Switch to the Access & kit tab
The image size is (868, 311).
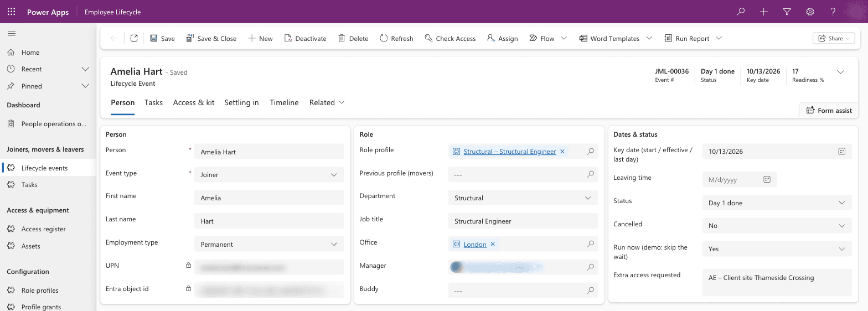[x=194, y=103]
